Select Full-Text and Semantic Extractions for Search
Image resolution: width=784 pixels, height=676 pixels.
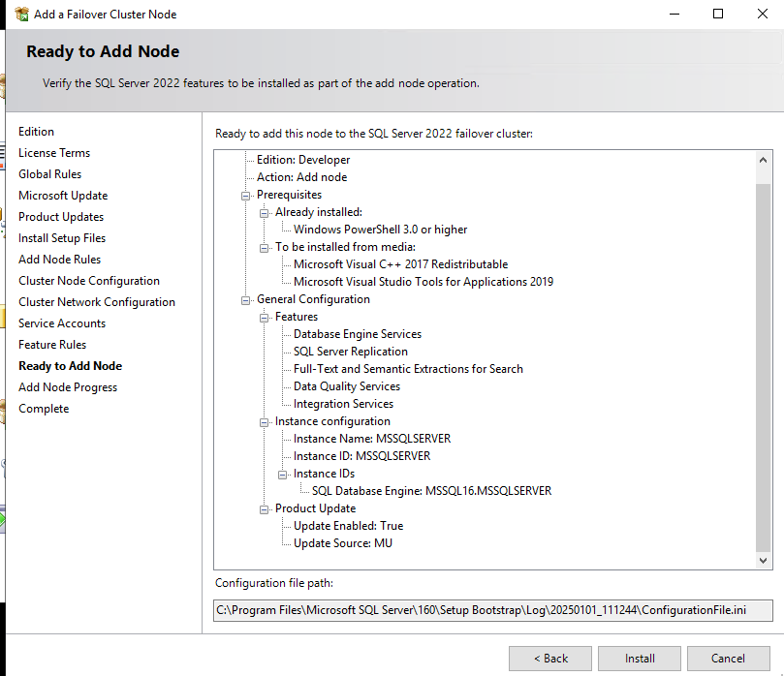click(408, 369)
